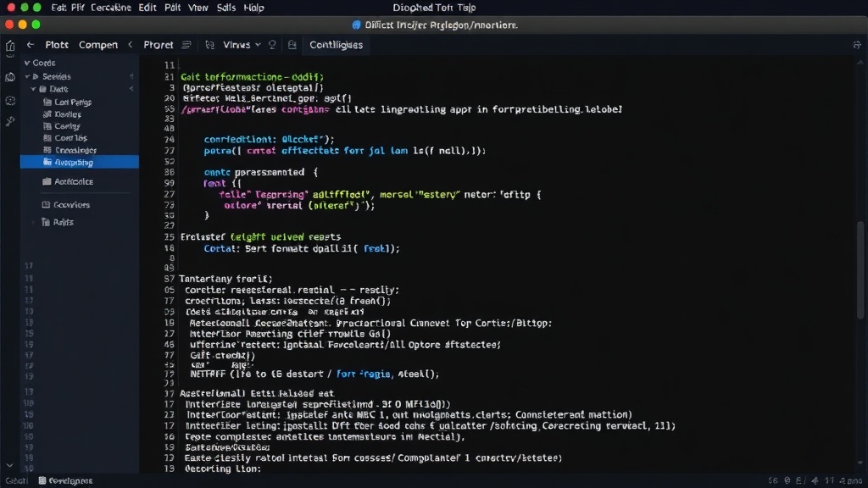Open the Holp menu
The image size is (868, 488).
[254, 8]
